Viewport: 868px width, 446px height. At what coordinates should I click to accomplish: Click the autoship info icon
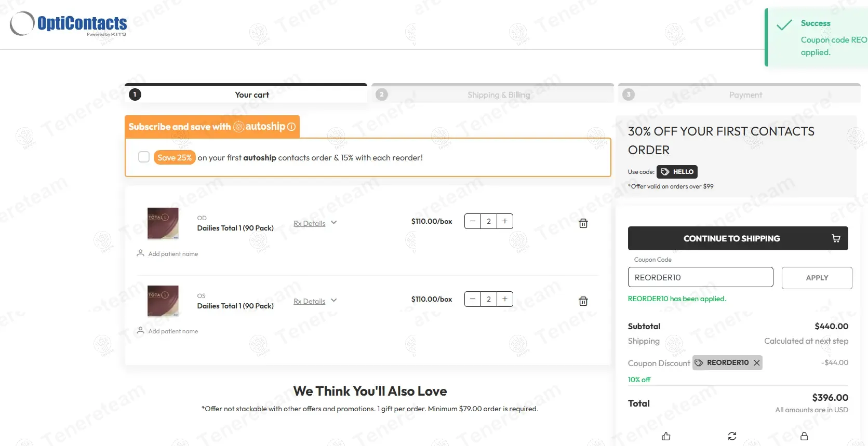click(291, 127)
